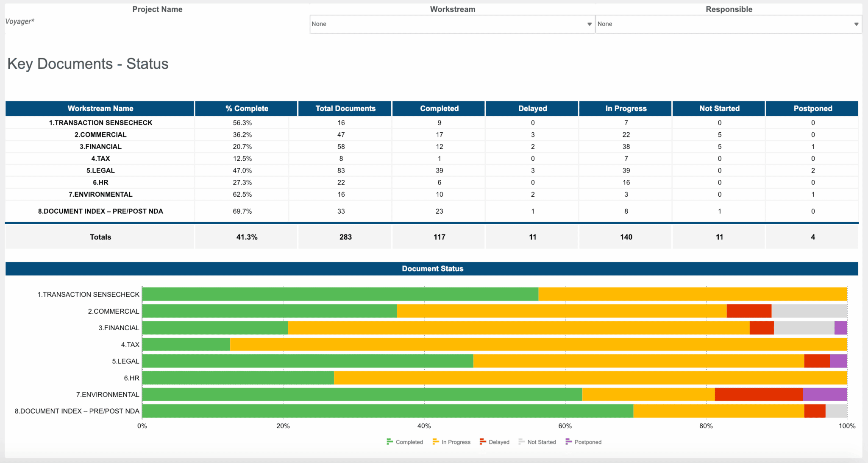
Task: Click Commercial gray not started bar segment
Action: pyautogui.click(x=809, y=311)
